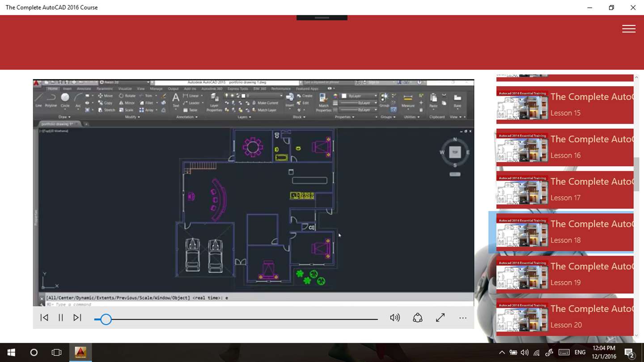This screenshot has height=362, width=644.
Task: Switch to the Annotate ribbon tab
Action: point(84,89)
